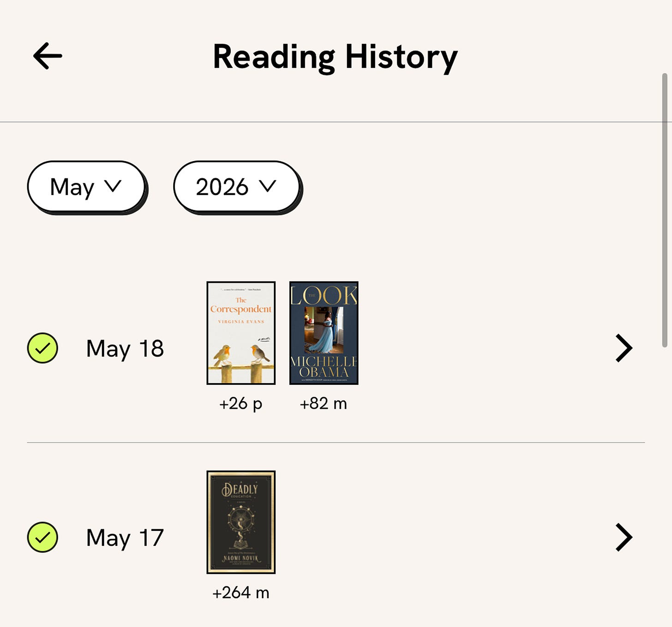Toggle the green checkmark for May 18
The image size is (672, 627).
pos(42,348)
